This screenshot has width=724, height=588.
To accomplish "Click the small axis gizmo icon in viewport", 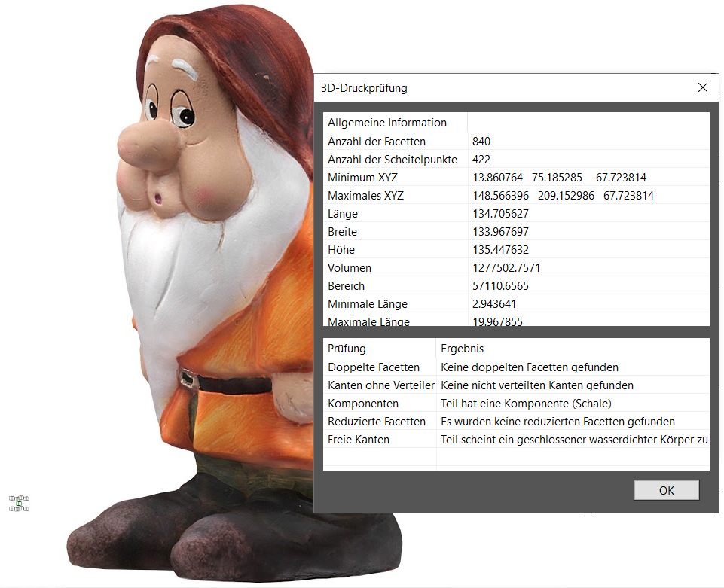I will 19,504.
